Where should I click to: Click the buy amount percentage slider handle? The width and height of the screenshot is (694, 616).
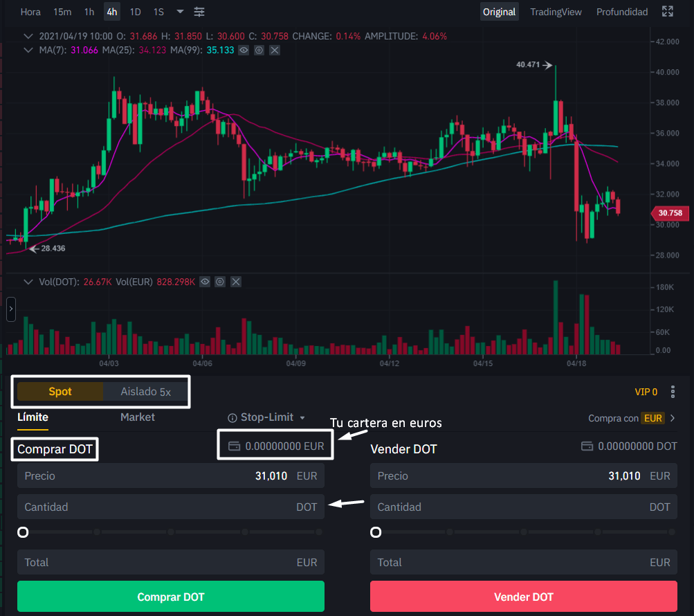click(x=23, y=532)
